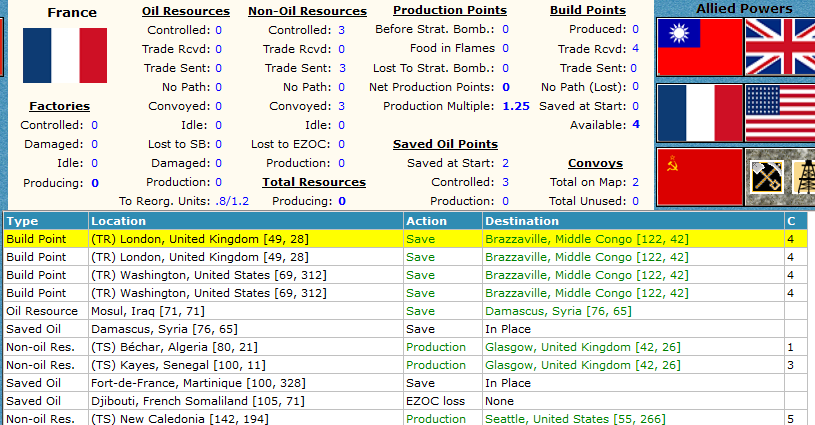Select the Soviet Union flag
The width and height of the screenshot is (815, 425).
coord(700,177)
